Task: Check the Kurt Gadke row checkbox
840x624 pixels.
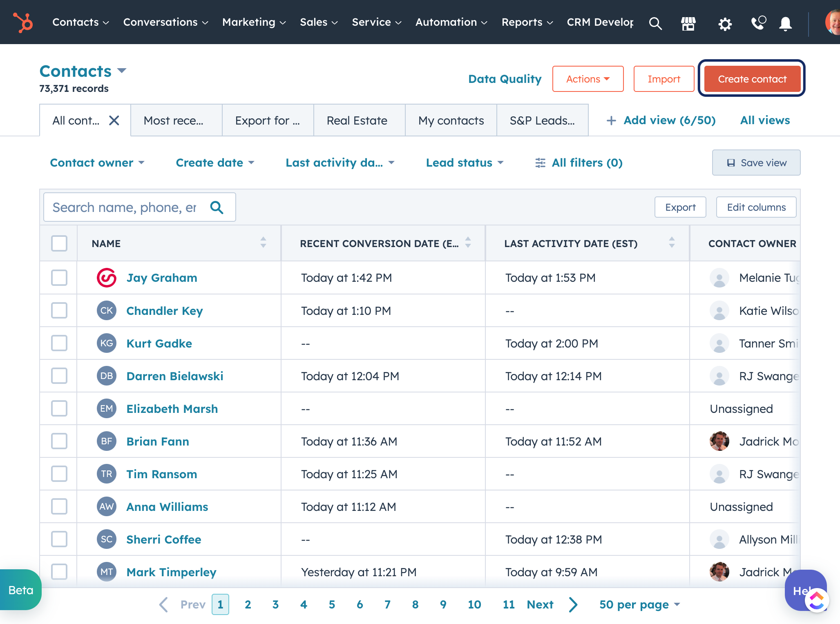Action: click(x=59, y=343)
